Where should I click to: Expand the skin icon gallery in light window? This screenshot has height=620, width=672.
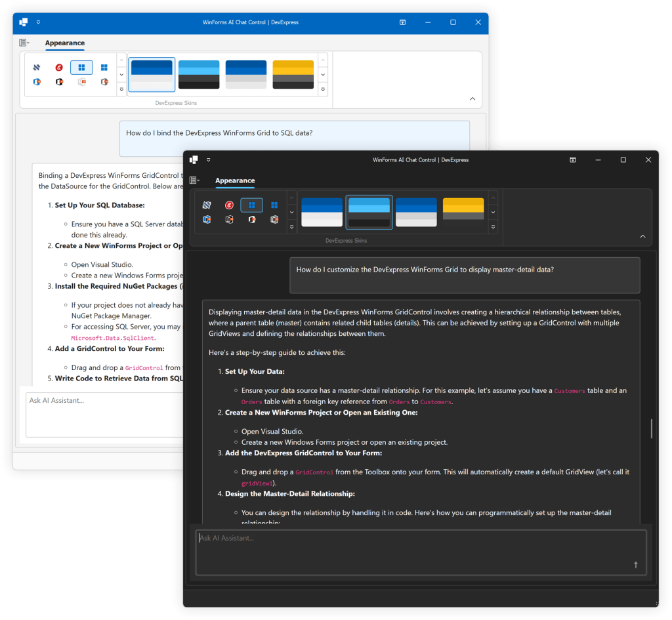pos(121,90)
